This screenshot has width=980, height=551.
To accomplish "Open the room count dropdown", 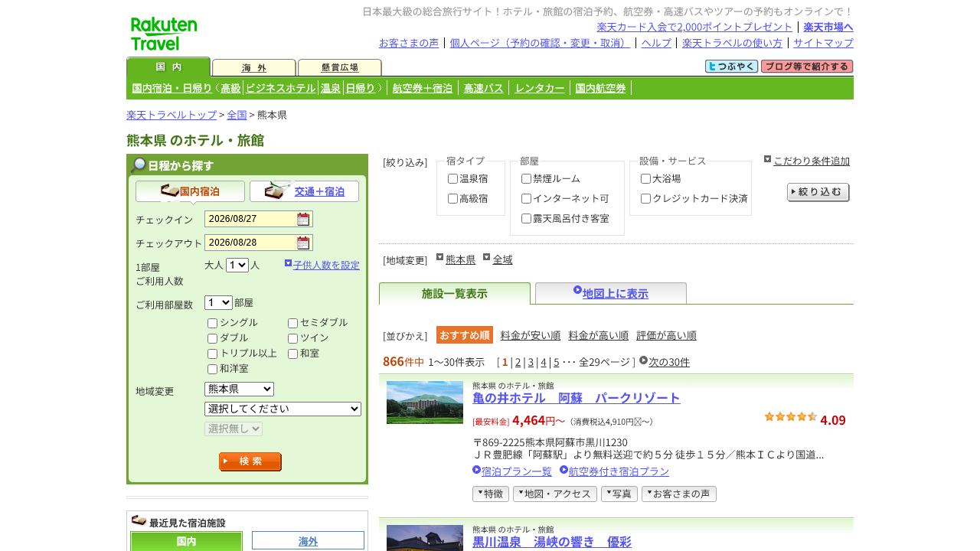I will pyautogui.click(x=218, y=302).
